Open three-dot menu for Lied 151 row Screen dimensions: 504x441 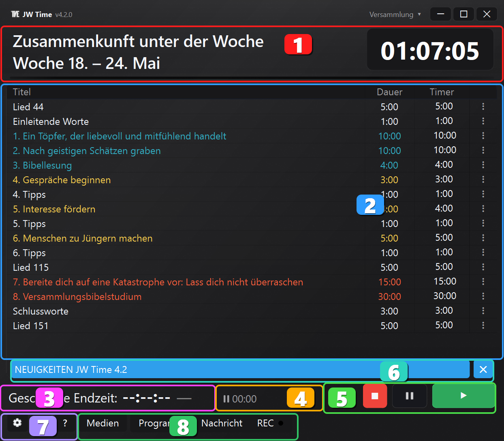pyautogui.click(x=483, y=325)
